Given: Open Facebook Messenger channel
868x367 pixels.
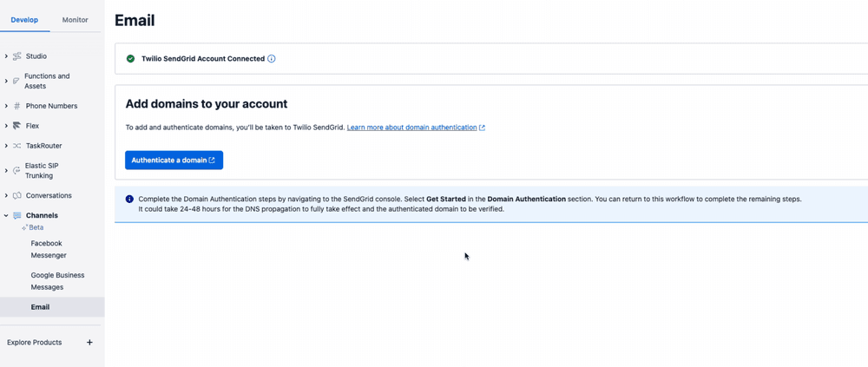Looking at the screenshot, I should 49,250.
